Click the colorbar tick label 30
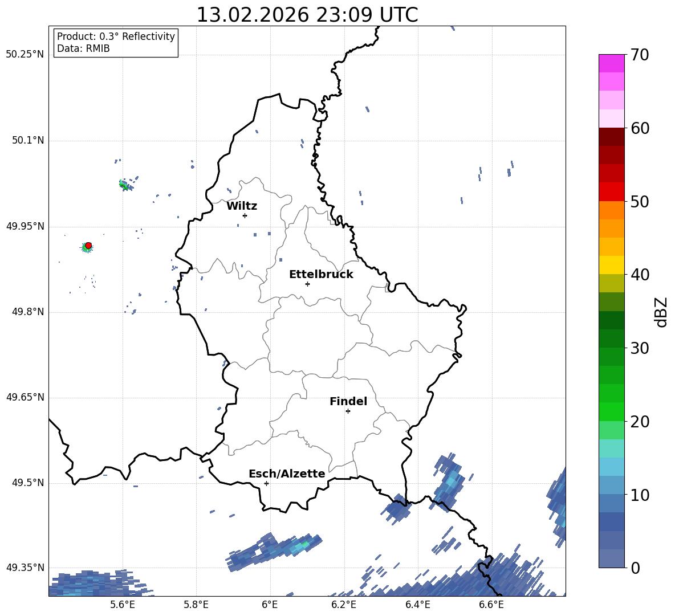The width and height of the screenshot is (675, 616). [x=640, y=348]
